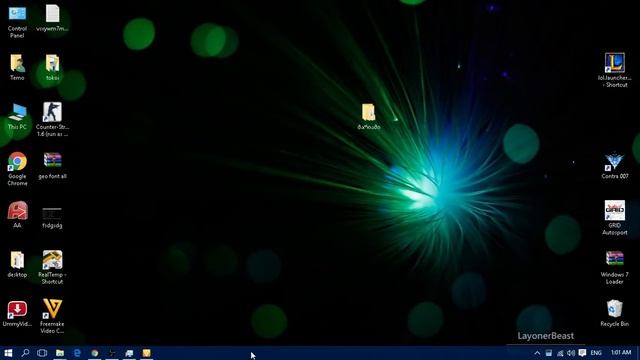Open the network status tray icon

click(x=560, y=353)
